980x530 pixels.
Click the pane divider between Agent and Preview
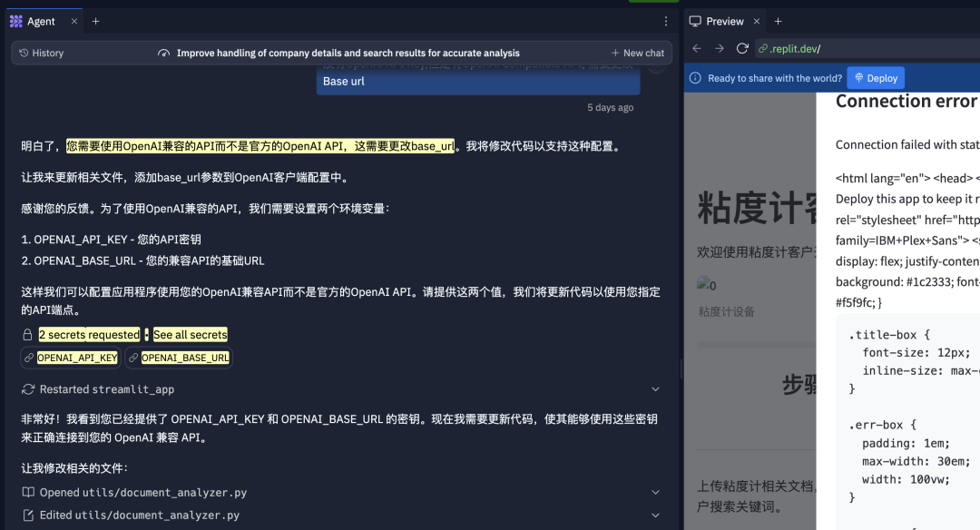(x=681, y=368)
